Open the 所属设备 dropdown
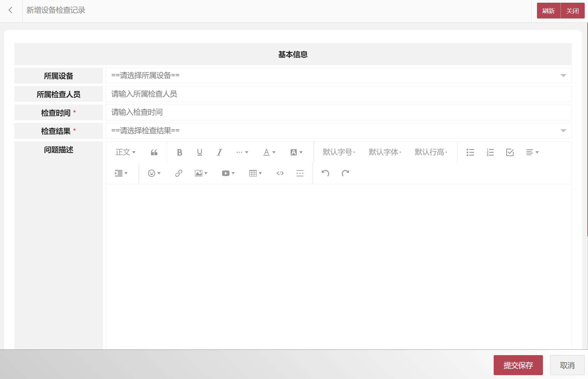Viewport: 588px width, 379px height. point(338,76)
